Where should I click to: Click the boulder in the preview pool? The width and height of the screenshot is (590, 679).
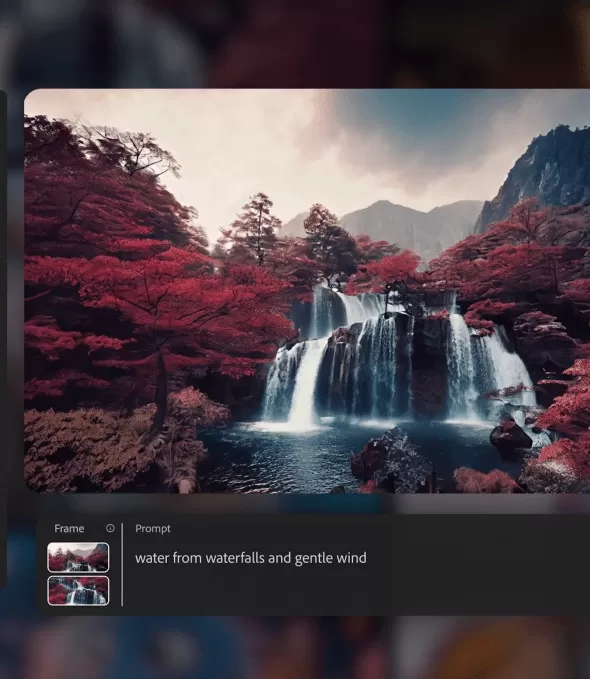pos(392,459)
